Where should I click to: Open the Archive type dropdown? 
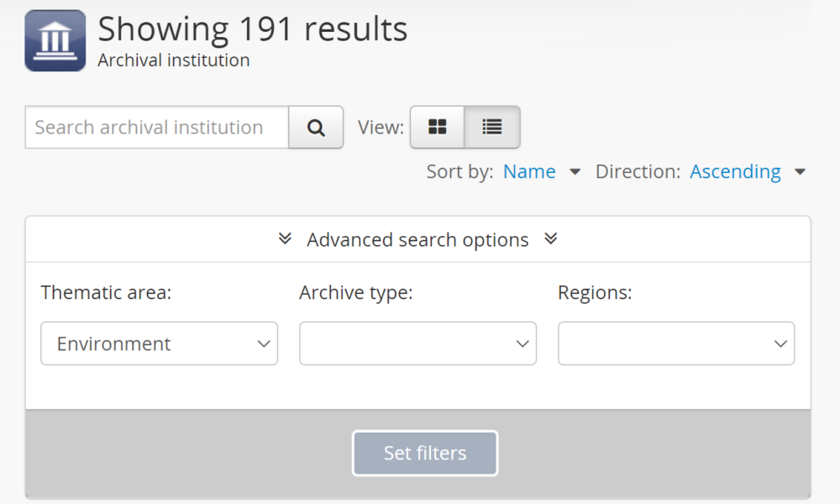coord(417,344)
